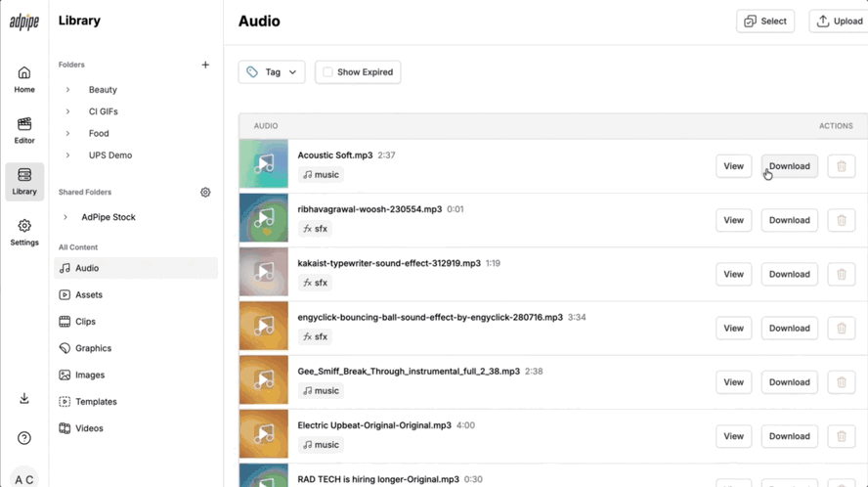Play Gee_Smiff_Break_Through thumbnail
The width and height of the screenshot is (868, 487).
264,379
